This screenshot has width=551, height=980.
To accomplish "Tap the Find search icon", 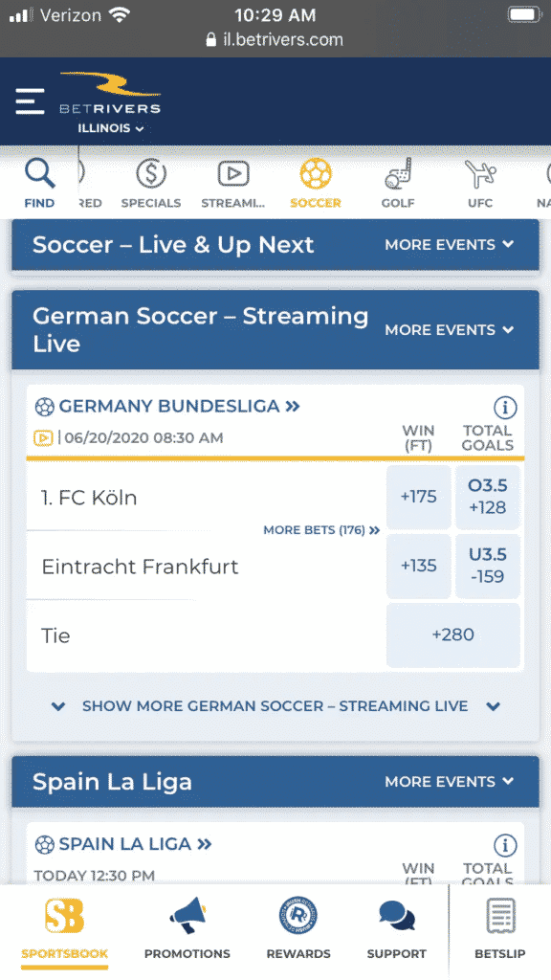I will click(40, 174).
